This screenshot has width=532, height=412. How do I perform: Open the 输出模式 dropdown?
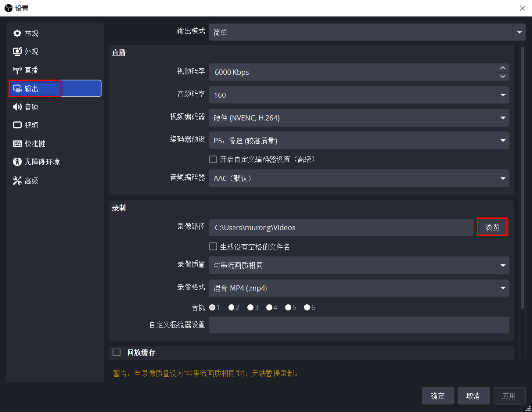pyautogui.click(x=519, y=32)
